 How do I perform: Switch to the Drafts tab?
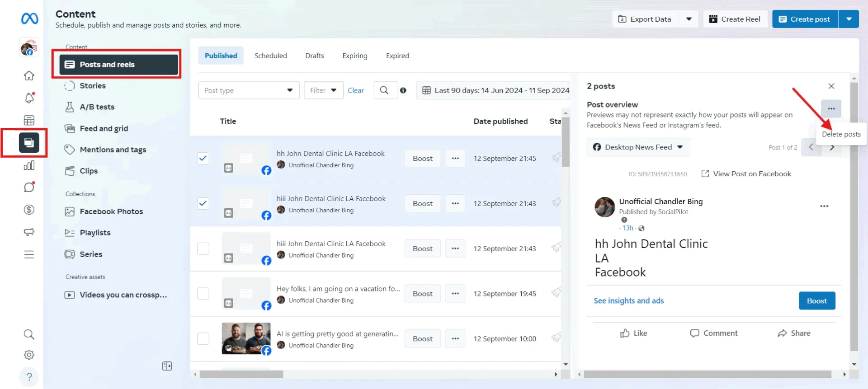(x=314, y=56)
